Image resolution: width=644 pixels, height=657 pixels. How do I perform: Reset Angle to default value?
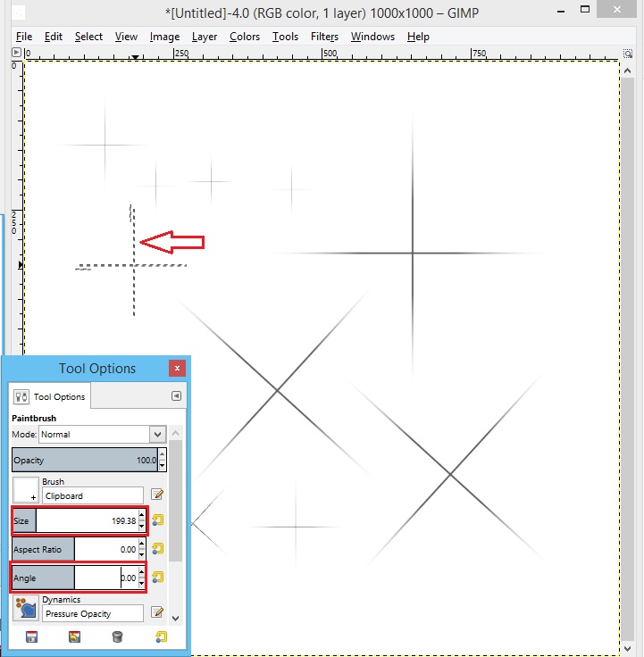pyautogui.click(x=157, y=578)
